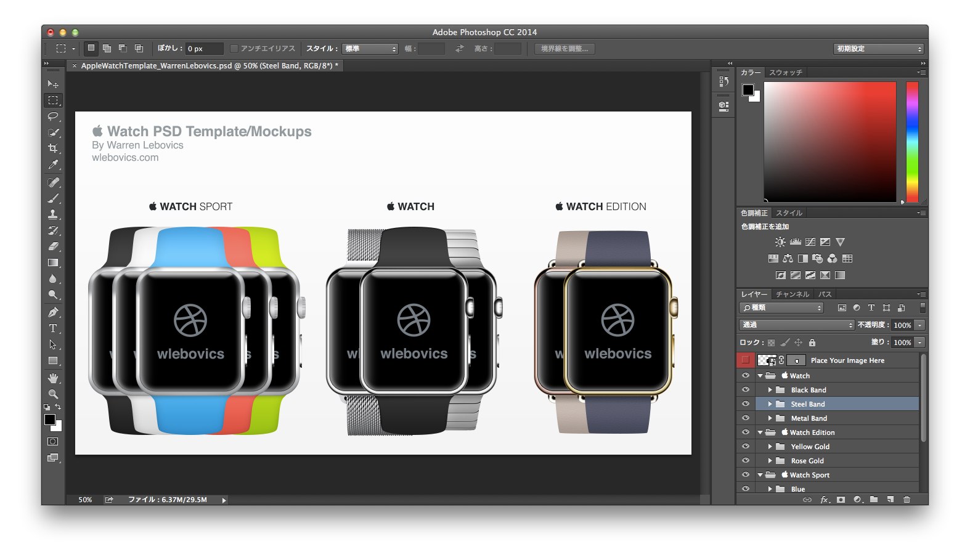This screenshot has height=560, width=970.
Task: Create a new group in Layers panel
Action: [874, 500]
